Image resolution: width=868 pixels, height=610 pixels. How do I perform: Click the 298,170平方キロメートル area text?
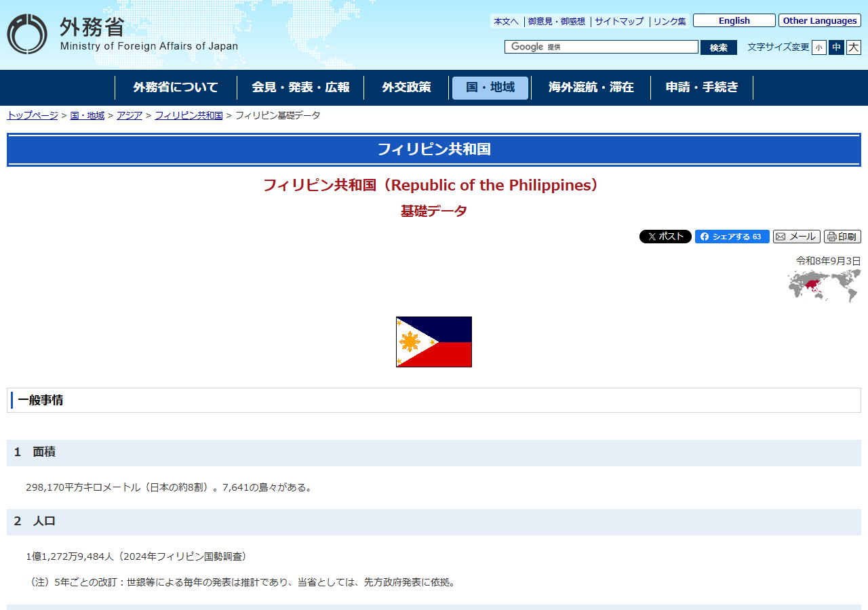coord(170,487)
